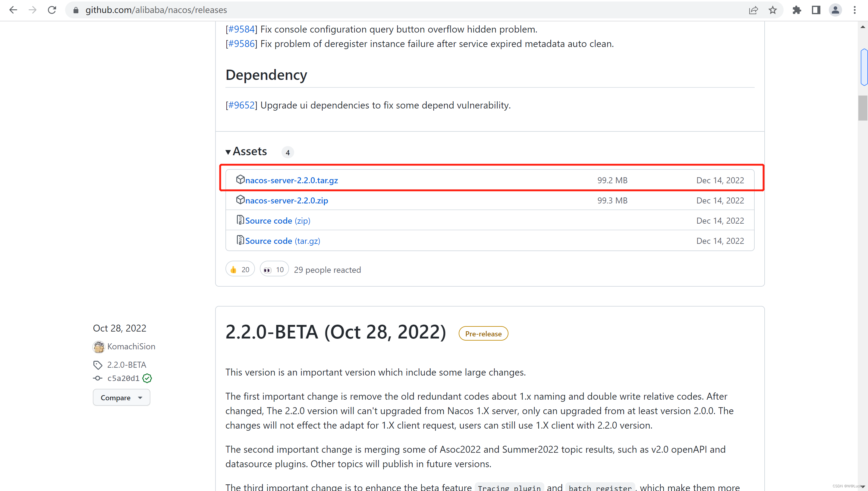Viewport: 868px width, 491px height.
Task: View site security lock information
Action: click(76, 11)
